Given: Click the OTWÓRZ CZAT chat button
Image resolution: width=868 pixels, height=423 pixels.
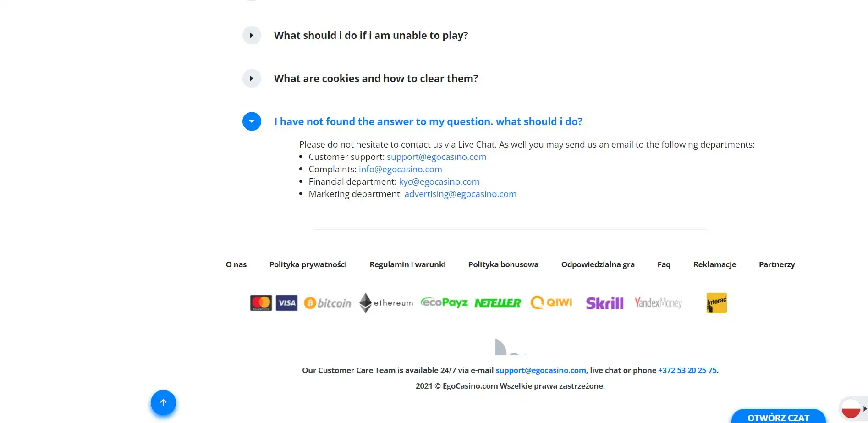Looking at the screenshot, I should (778, 417).
